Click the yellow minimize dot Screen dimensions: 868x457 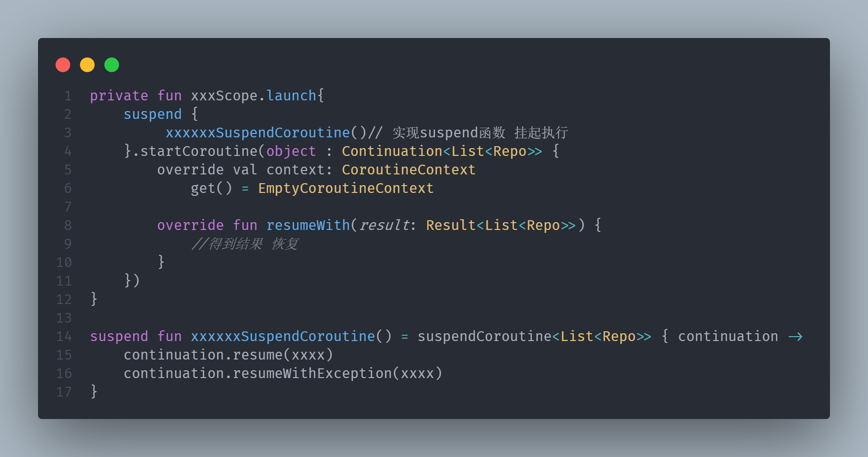(x=87, y=65)
